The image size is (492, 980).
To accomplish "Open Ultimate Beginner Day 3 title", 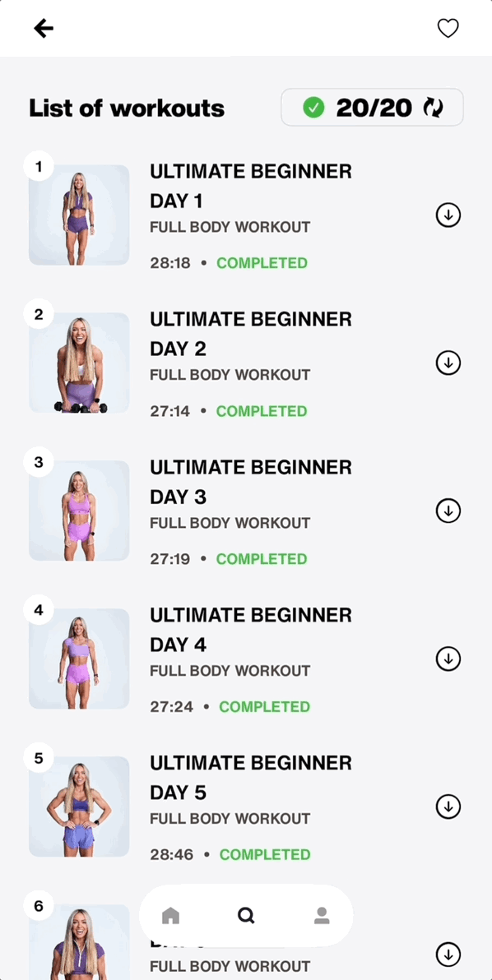I will [x=251, y=482].
